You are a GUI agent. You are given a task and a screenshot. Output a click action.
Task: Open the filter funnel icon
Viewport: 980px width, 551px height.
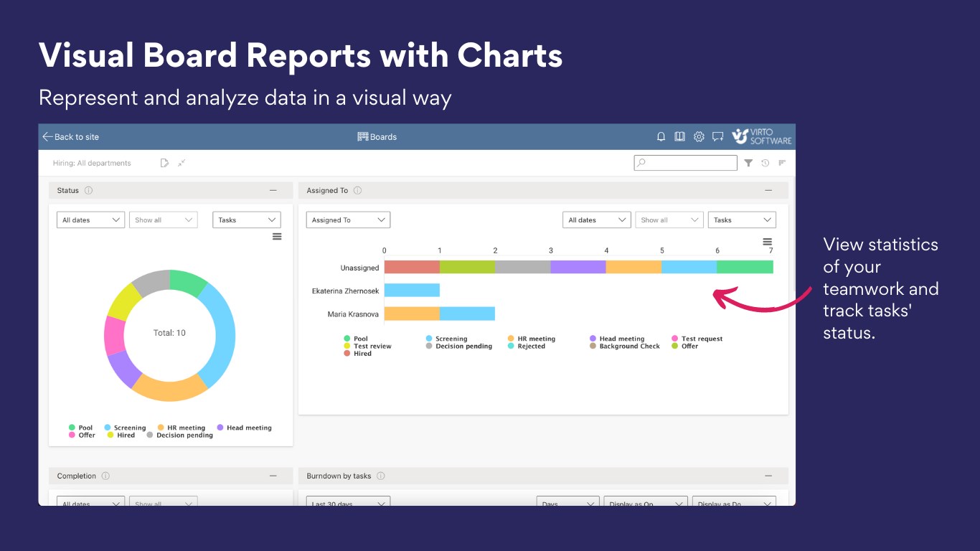(x=748, y=163)
